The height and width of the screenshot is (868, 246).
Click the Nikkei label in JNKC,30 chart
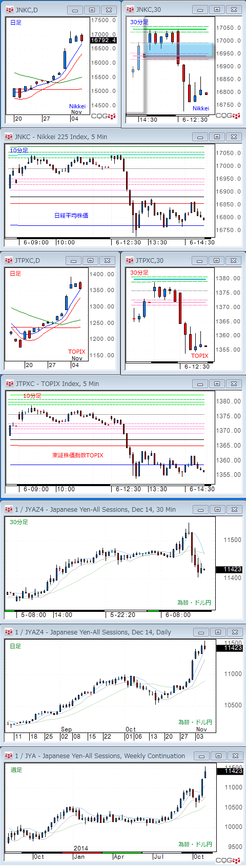coord(201,108)
